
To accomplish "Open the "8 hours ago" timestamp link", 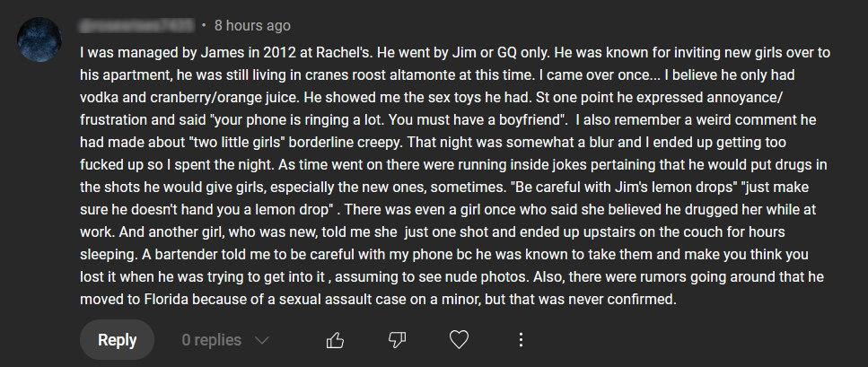I will (252, 25).
